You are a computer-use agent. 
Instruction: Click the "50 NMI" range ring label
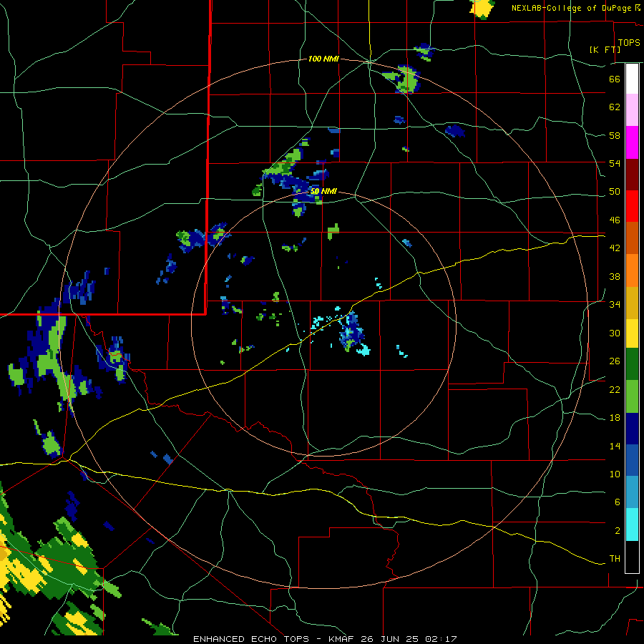click(323, 191)
